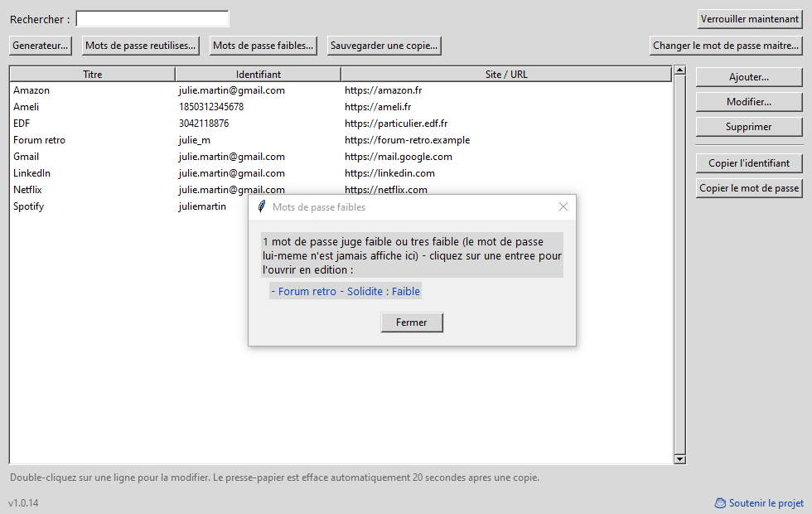Click the version label v1.0.14

pos(23,503)
